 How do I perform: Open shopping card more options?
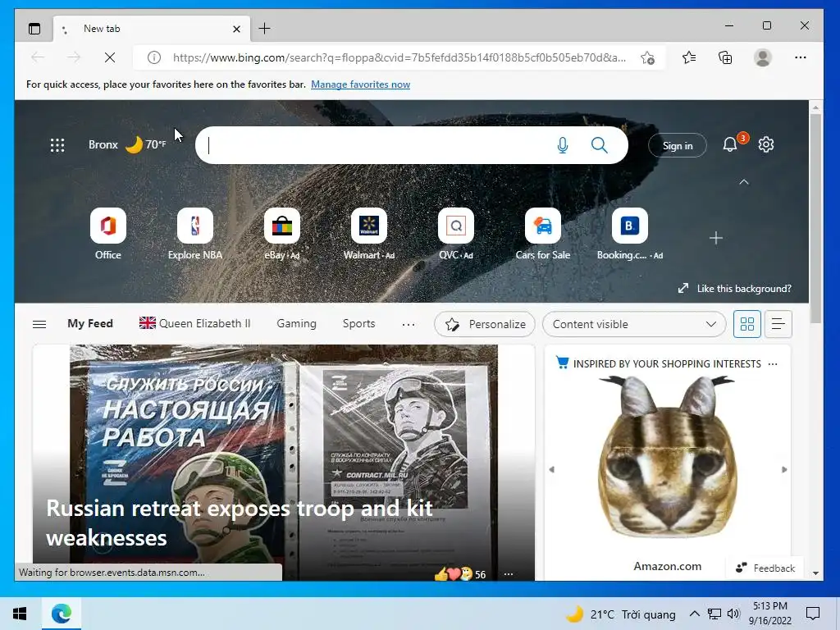tap(773, 363)
